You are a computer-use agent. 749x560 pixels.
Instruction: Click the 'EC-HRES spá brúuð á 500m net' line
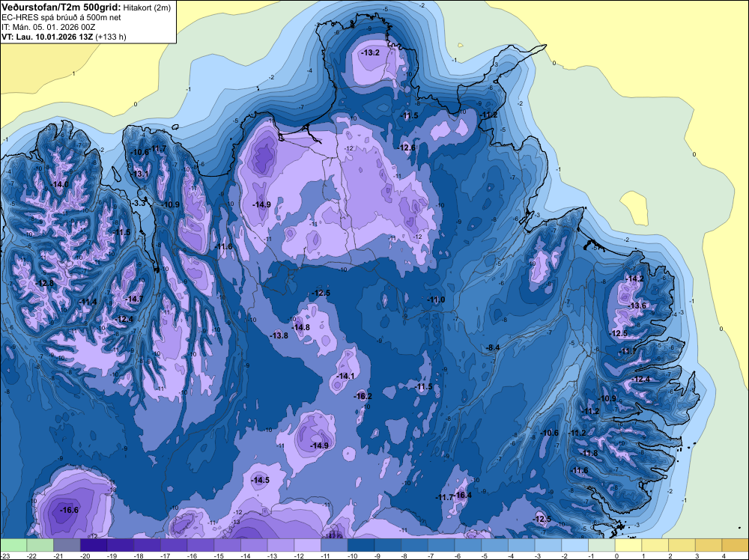pos(61,17)
